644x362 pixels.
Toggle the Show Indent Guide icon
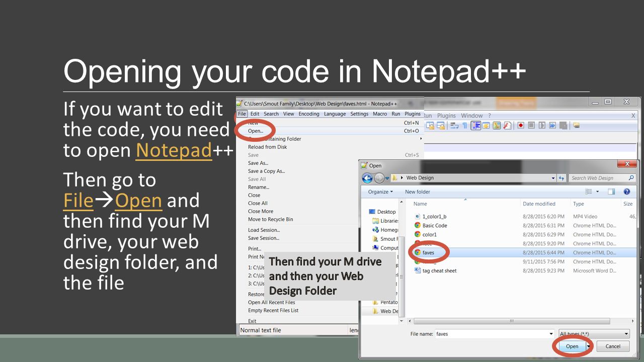pos(476,126)
